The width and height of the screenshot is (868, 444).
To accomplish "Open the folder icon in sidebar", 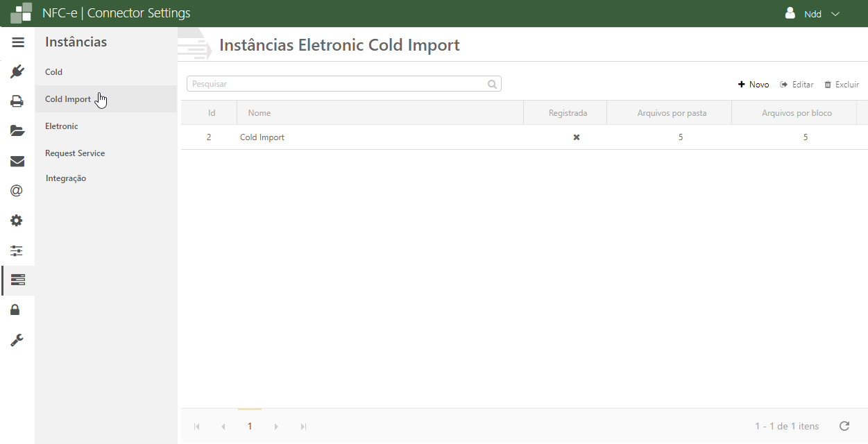I will 17,131.
